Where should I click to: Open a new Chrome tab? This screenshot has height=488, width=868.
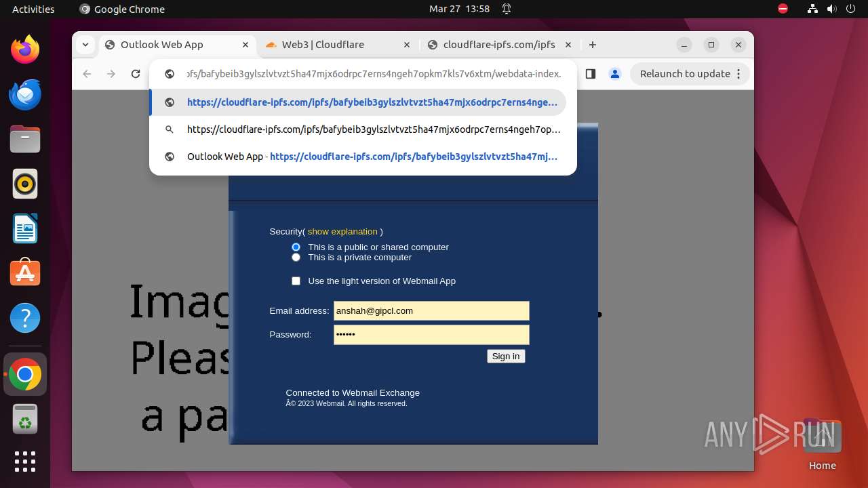tap(593, 45)
